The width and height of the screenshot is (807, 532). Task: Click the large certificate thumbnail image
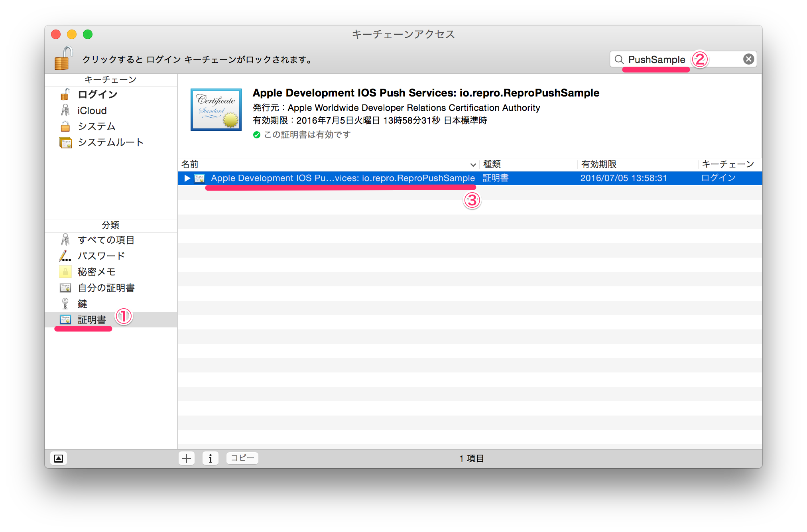tap(216, 110)
